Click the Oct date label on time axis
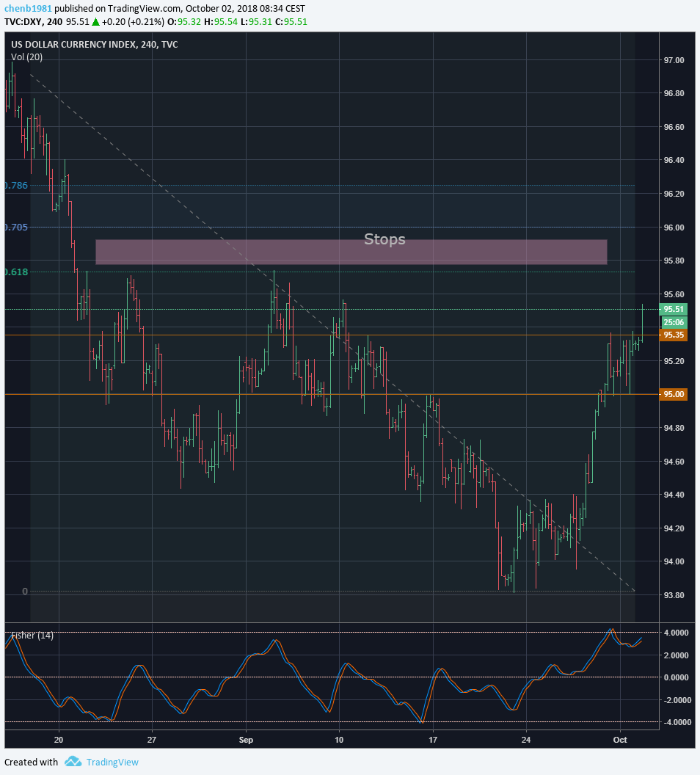 (x=620, y=740)
